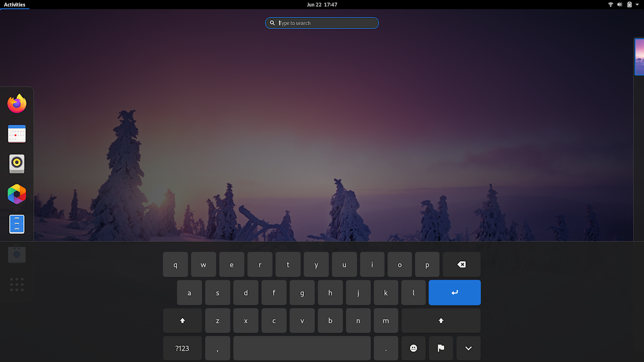This screenshot has height=362, width=644.
Task: Tap the g key
Action: (x=302, y=293)
